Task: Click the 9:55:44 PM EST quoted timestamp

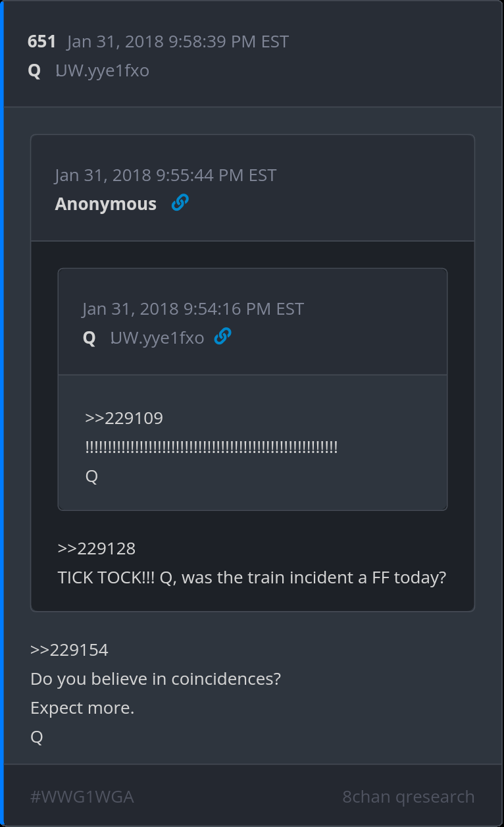Action: (165, 175)
